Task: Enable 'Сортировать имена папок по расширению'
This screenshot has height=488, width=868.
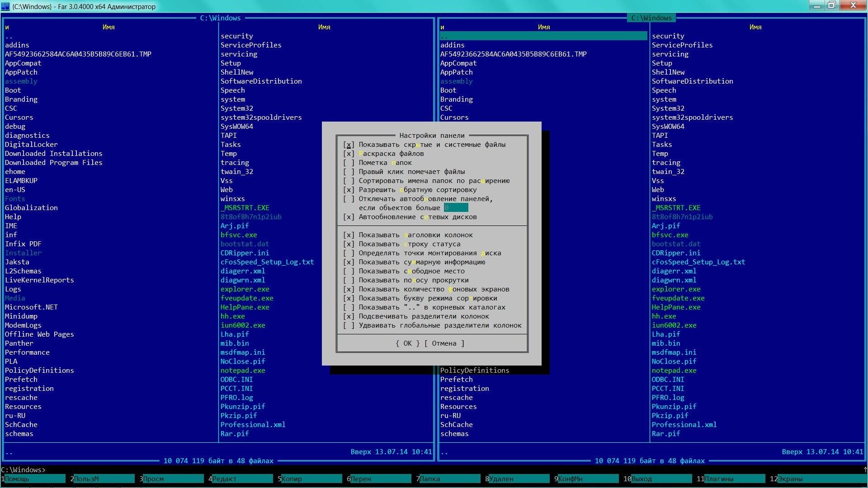Action: (349, 181)
